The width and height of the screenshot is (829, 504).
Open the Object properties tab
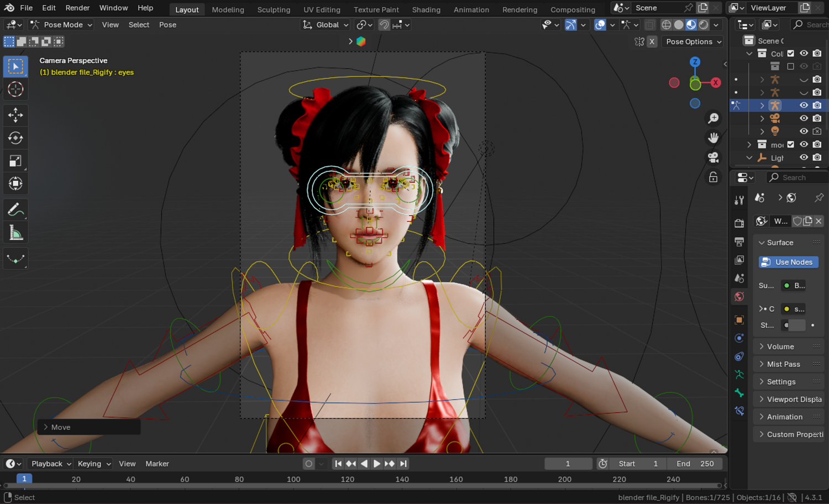point(739,320)
